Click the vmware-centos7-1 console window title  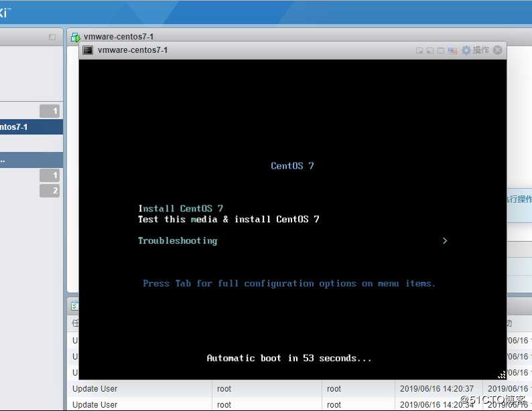133,50
